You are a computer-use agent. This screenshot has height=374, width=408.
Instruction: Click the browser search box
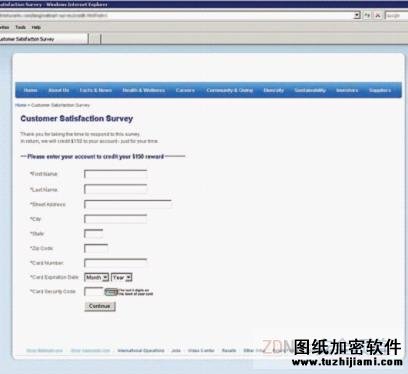(x=396, y=15)
